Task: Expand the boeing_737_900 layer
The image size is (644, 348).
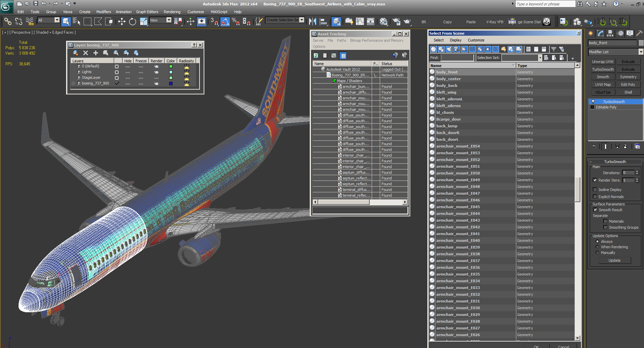Action: [74, 83]
